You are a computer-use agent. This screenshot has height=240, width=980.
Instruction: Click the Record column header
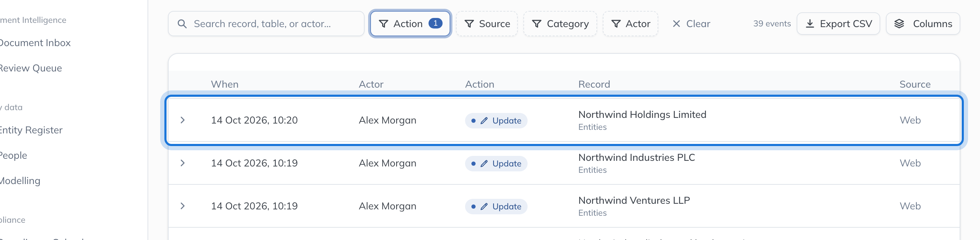(594, 84)
